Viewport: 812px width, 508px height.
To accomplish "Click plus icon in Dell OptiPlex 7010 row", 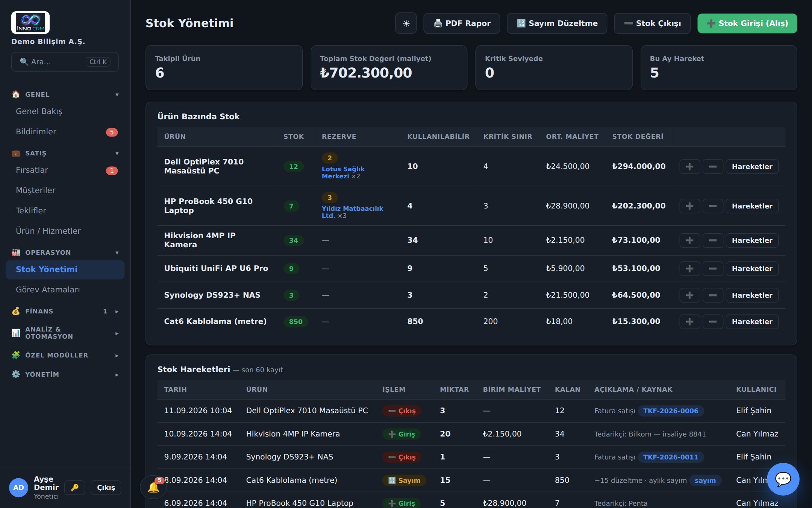I will point(689,166).
